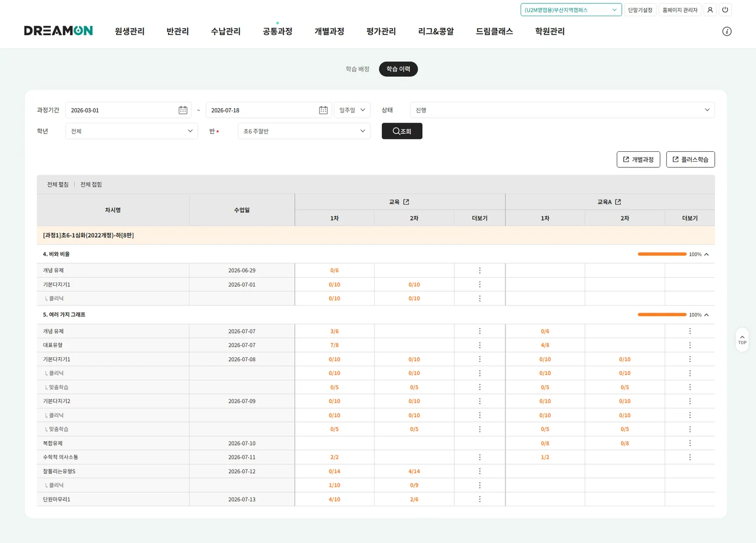Open 교육A more menu for 기본다지기2 row

coord(690,401)
